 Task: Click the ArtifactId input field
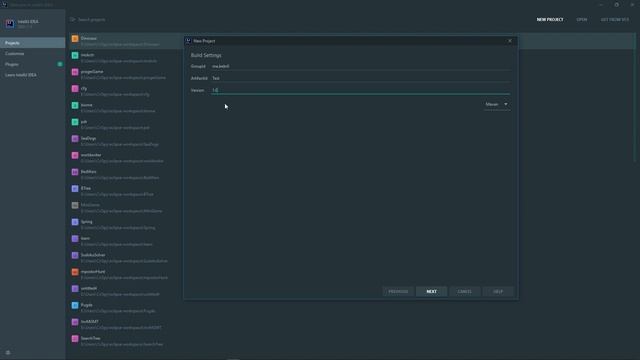point(360,78)
